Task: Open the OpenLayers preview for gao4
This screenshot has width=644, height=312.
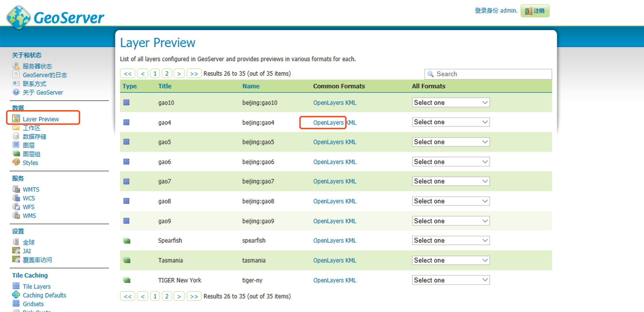Action: 328,123
